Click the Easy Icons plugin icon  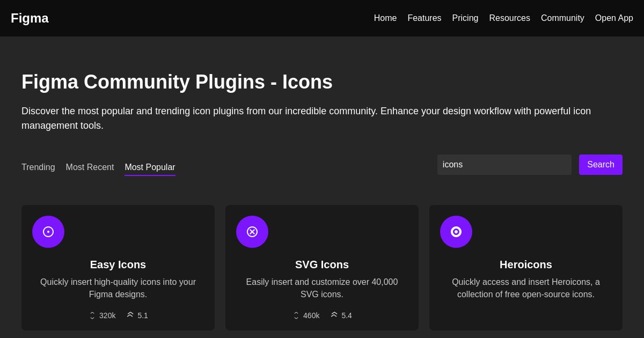[48, 232]
